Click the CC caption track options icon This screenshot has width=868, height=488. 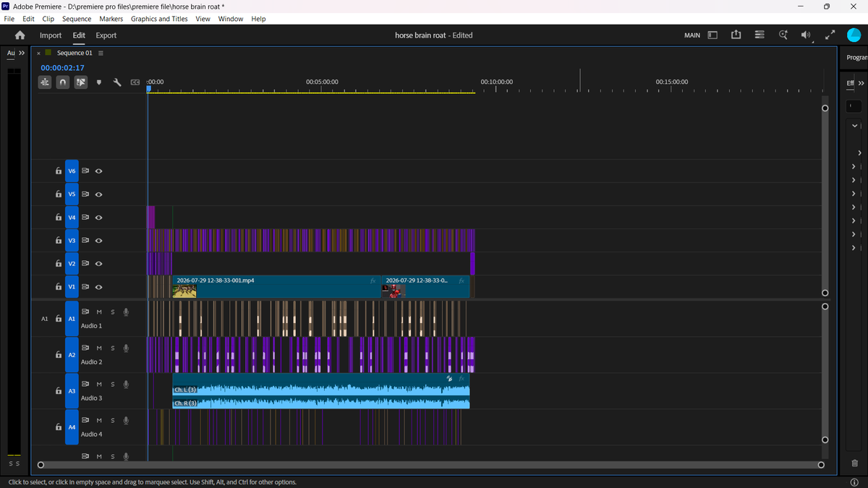coord(135,82)
